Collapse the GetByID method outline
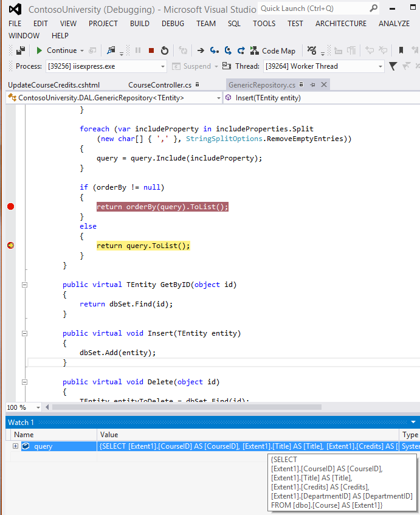 (25, 285)
